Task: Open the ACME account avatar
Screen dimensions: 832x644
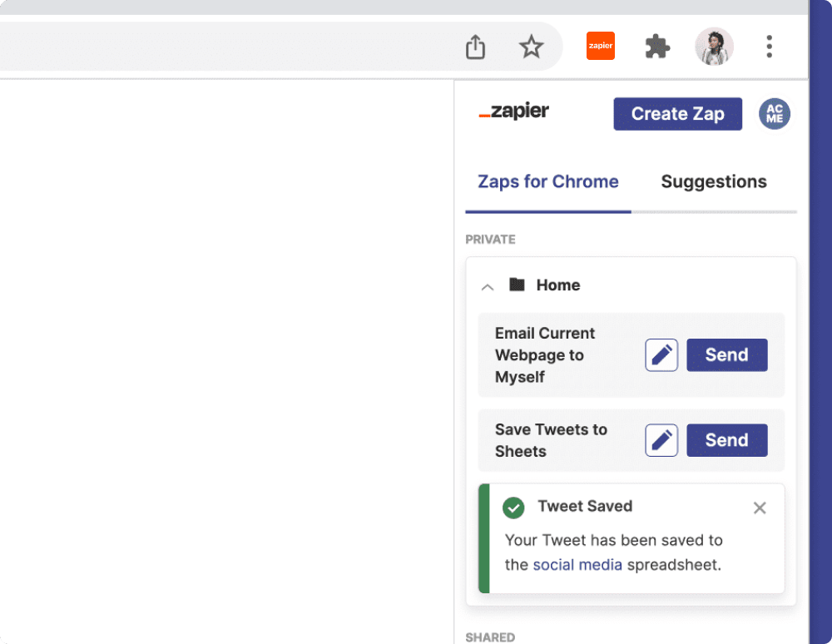Action: tap(774, 114)
